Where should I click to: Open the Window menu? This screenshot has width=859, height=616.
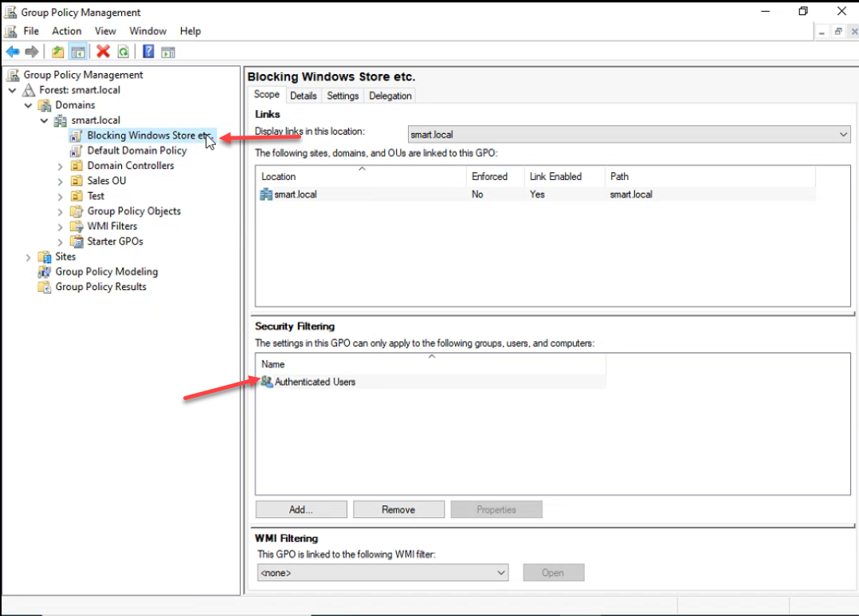[x=148, y=31]
